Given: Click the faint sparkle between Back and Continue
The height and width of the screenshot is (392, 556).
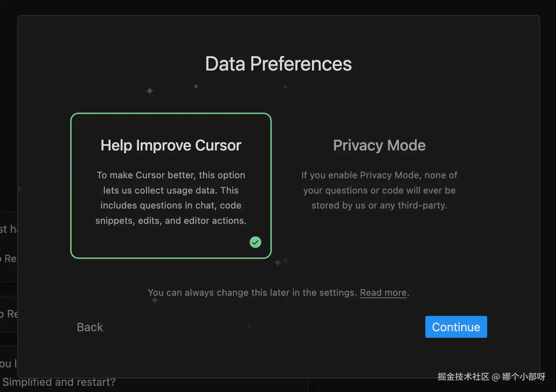Looking at the screenshot, I should [x=249, y=326].
